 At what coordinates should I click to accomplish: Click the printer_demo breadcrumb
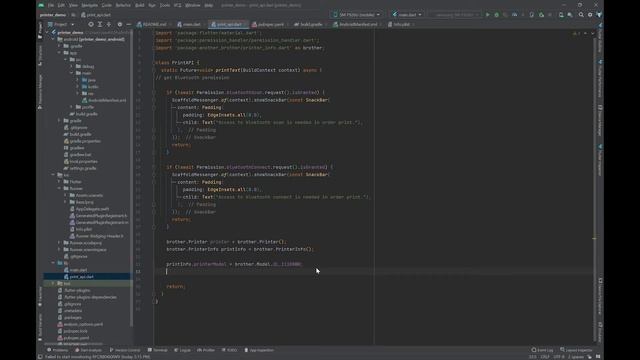tap(53, 15)
